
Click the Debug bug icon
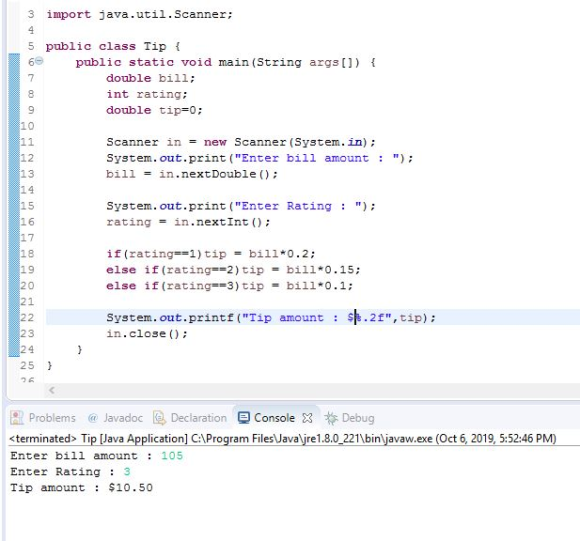331,418
